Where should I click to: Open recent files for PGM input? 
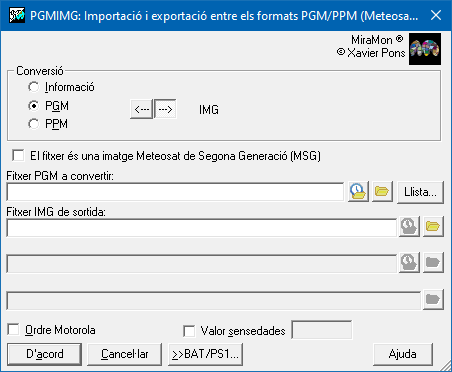point(358,192)
